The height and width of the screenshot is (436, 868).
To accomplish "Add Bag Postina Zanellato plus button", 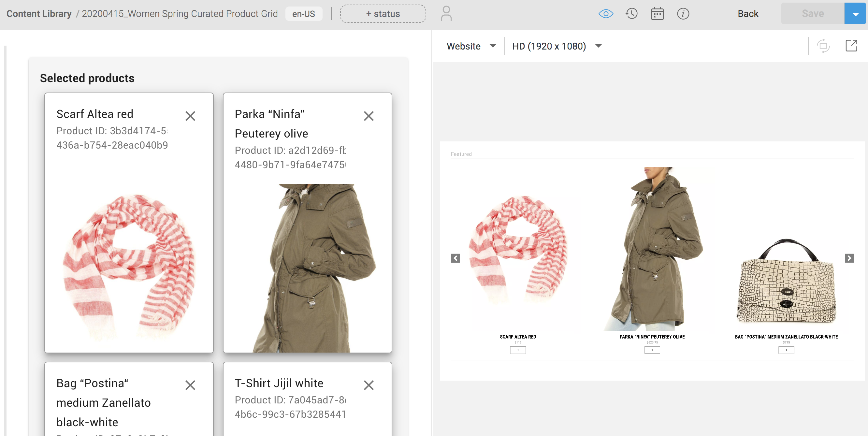I will [x=786, y=350].
